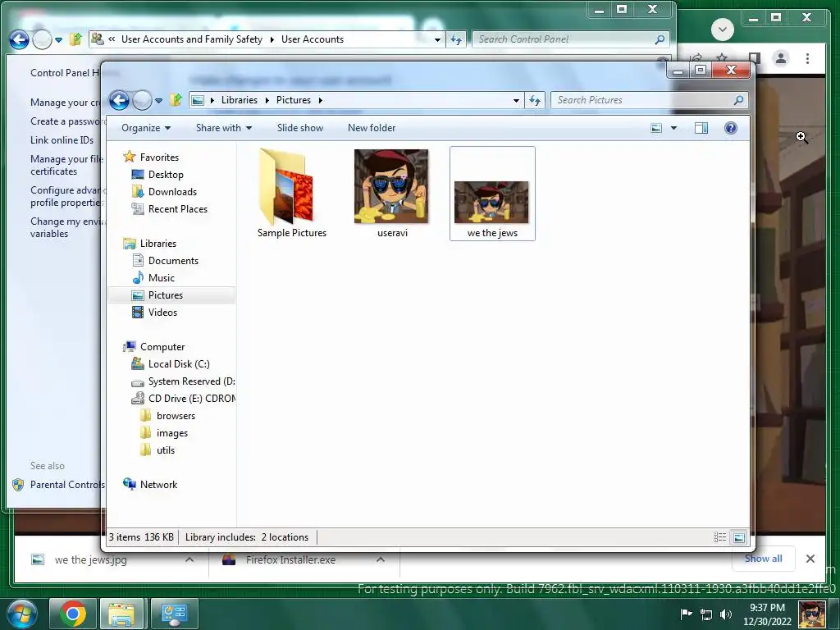Open the utils folder in the tree
This screenshot has height=630, width=840.
(166, 450)
